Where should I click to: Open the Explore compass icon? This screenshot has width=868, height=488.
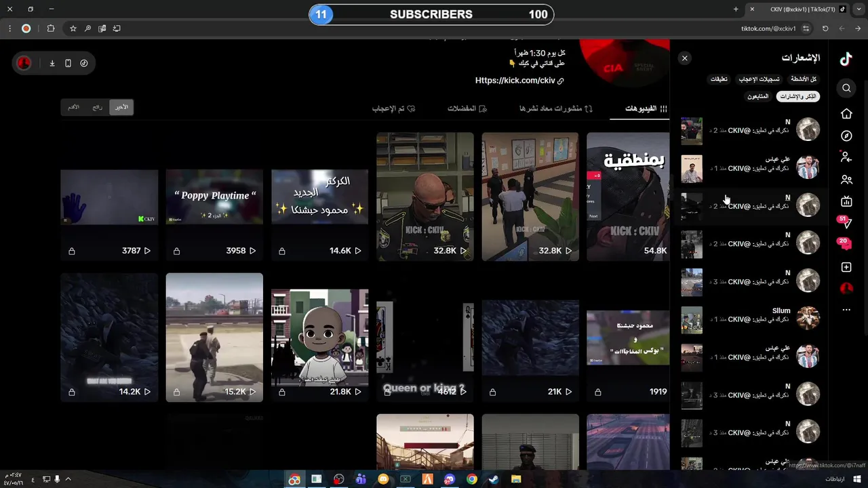(846, 136)
